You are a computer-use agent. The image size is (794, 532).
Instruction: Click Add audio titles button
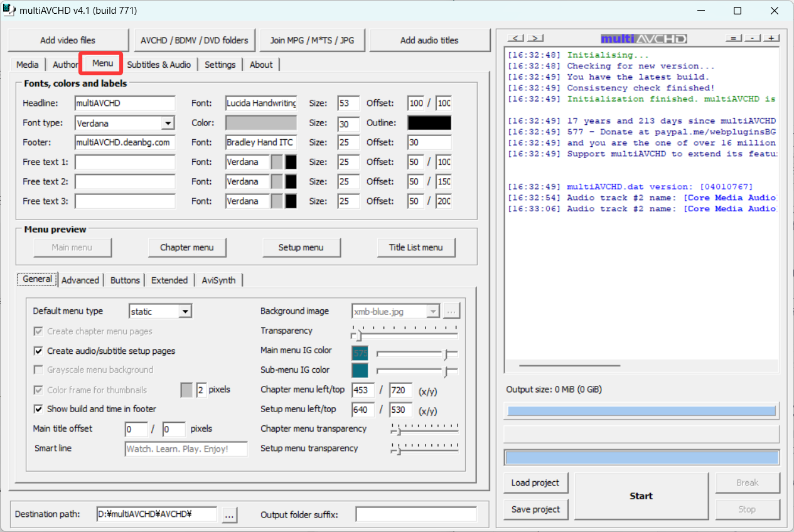429,40
